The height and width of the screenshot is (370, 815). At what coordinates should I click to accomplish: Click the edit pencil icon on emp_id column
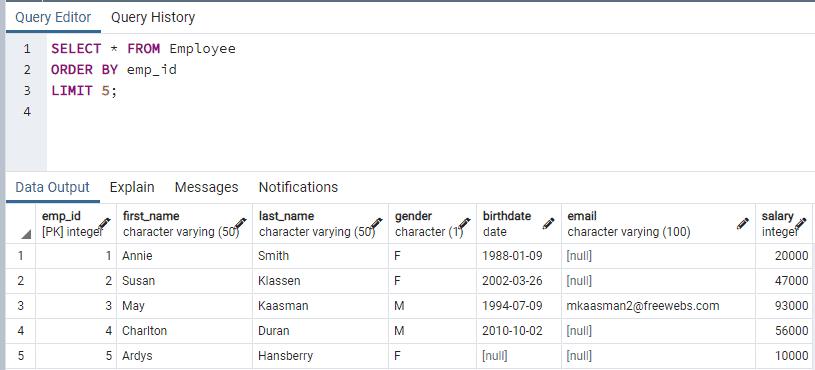(x=104, y=223)
